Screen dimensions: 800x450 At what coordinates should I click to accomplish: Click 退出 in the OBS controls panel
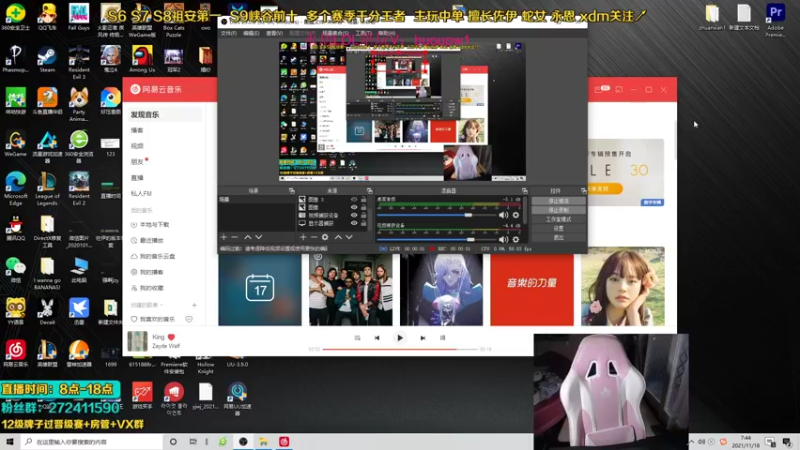(558, 238)
